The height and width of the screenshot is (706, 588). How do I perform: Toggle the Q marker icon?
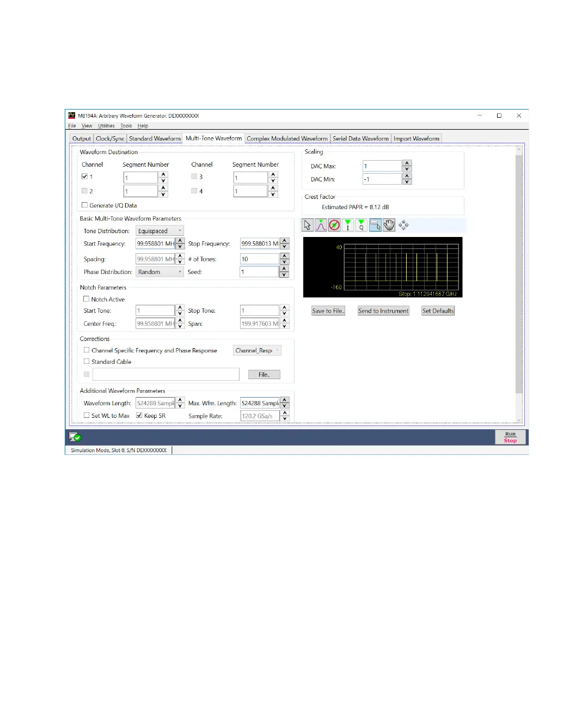click(x=362, y=225)
